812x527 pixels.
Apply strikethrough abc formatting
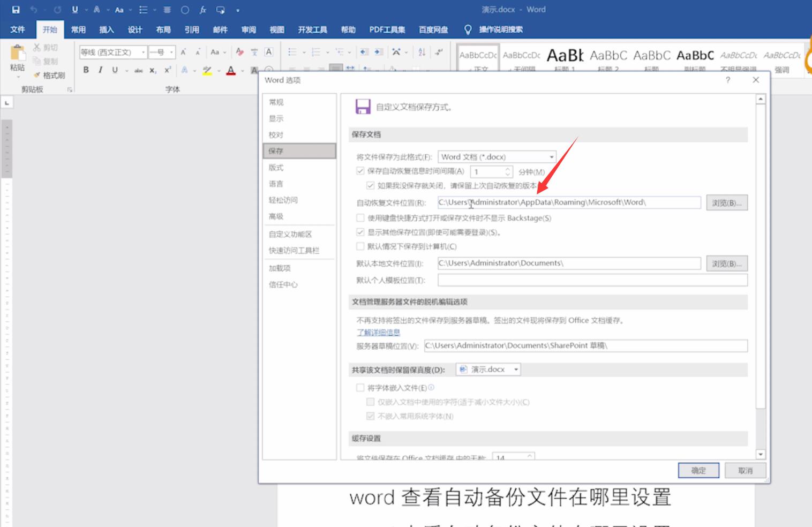click(x=139, y=70)
